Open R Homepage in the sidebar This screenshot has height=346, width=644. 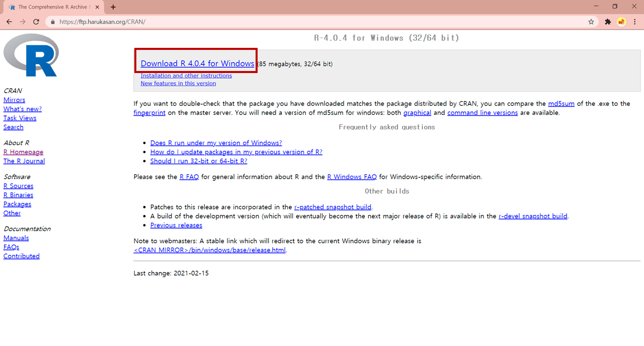(23, 152)
